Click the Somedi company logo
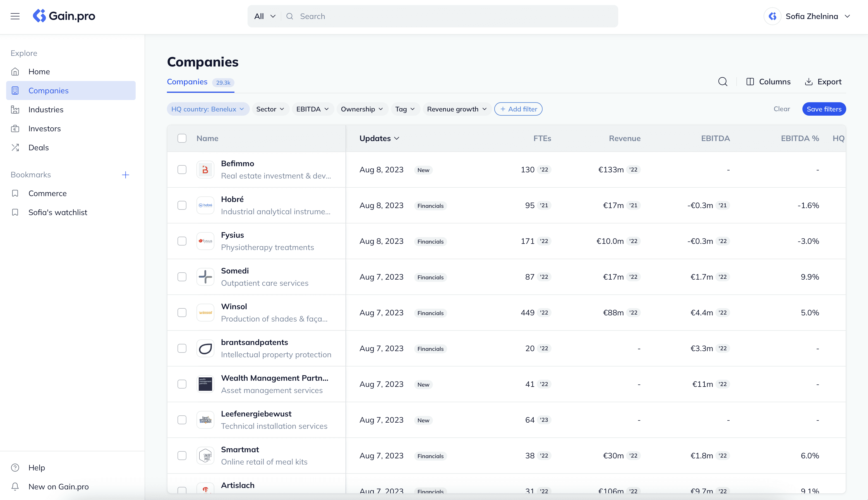 pos(205,277)
